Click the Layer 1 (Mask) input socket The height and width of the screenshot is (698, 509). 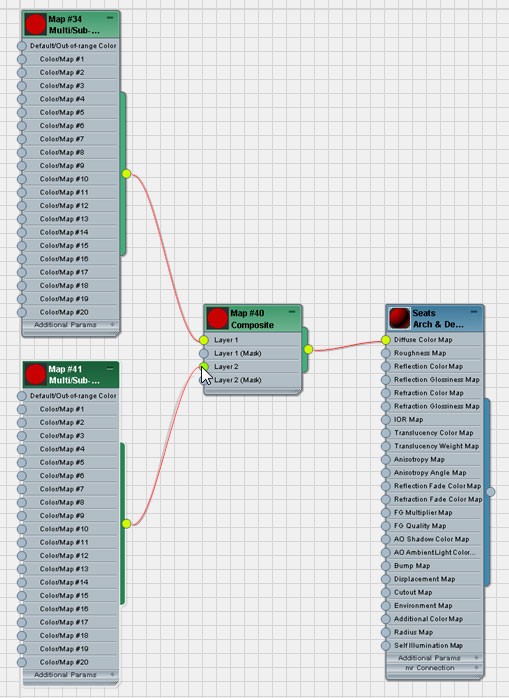pyautogui.click(x=204, y=353)
